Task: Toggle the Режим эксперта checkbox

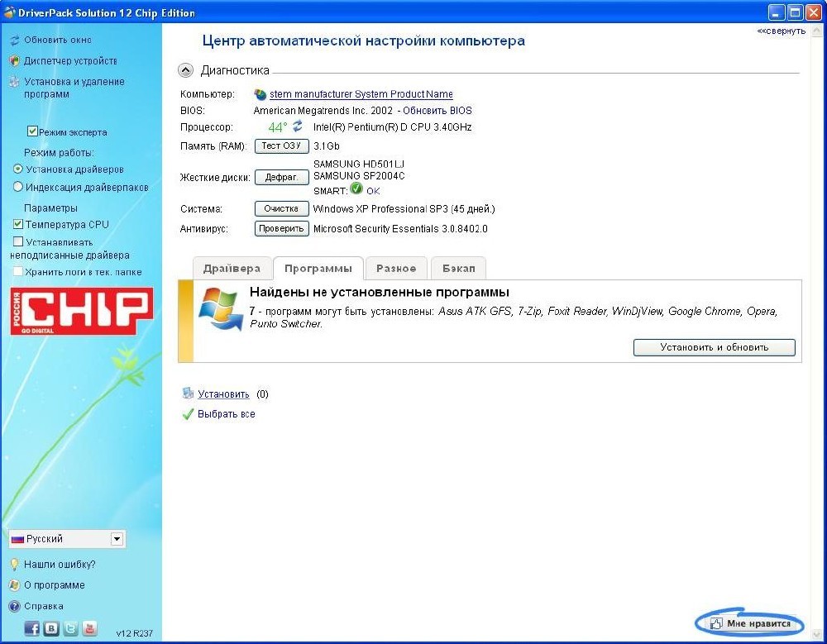Action: pos(32,131)
